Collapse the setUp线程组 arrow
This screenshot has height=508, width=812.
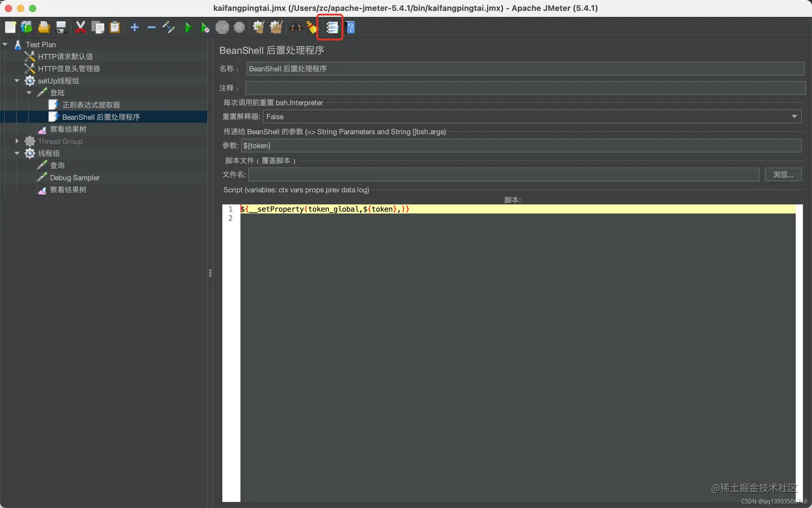(x=17, y=81)
